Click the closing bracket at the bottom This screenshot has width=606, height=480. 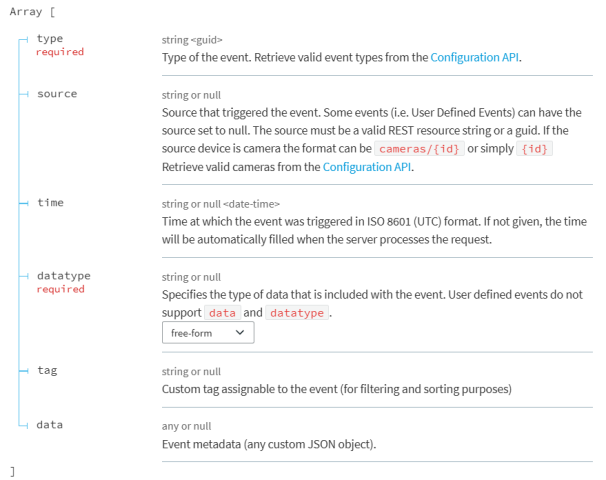12,469
